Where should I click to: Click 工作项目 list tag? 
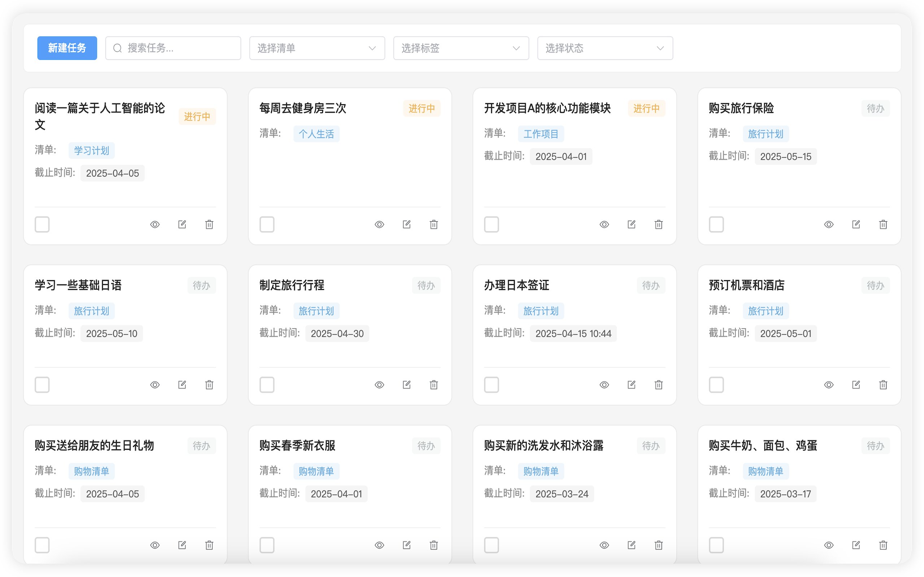point(541,134)
